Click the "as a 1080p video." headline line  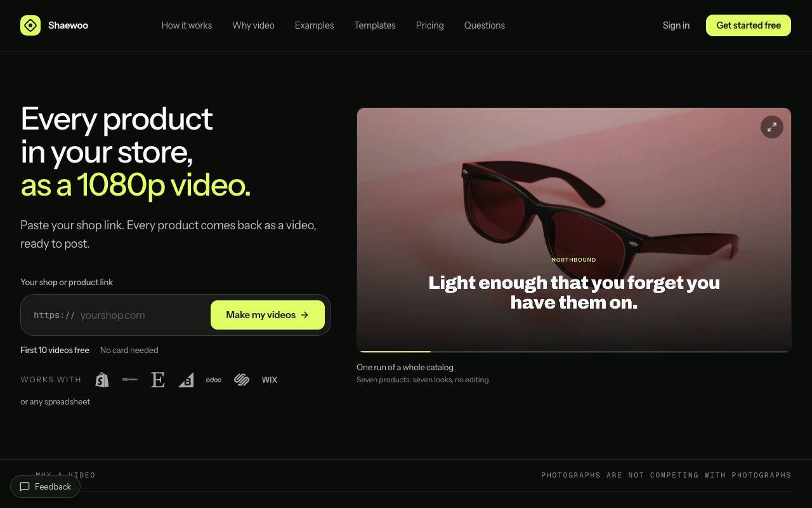(x=136, y=185)
